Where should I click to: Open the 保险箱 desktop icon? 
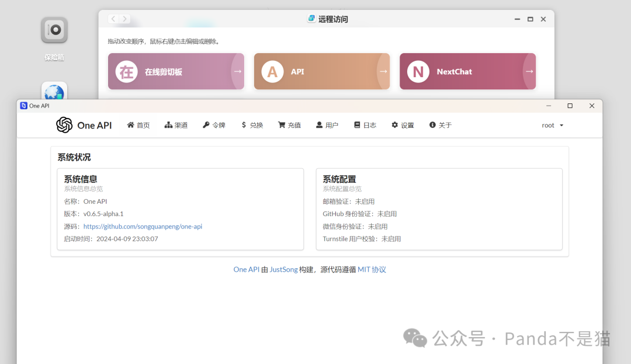coord(54,30)
